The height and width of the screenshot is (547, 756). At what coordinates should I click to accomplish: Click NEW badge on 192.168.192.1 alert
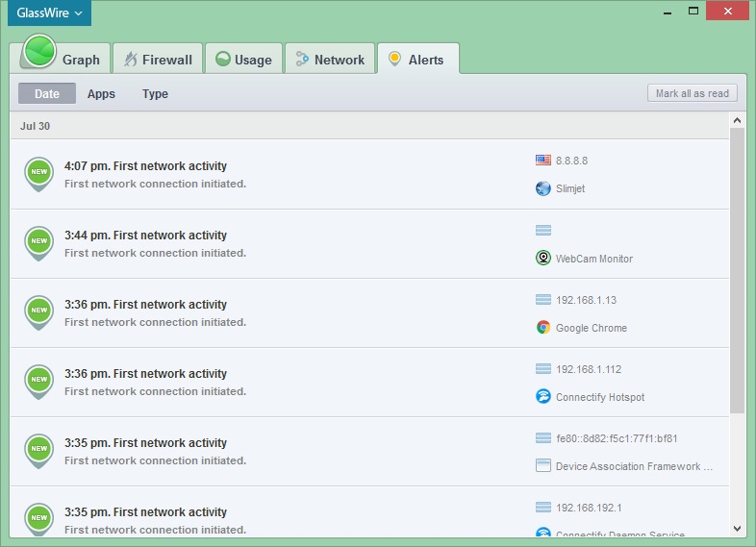pyautogui.click(x=39, y=519)
